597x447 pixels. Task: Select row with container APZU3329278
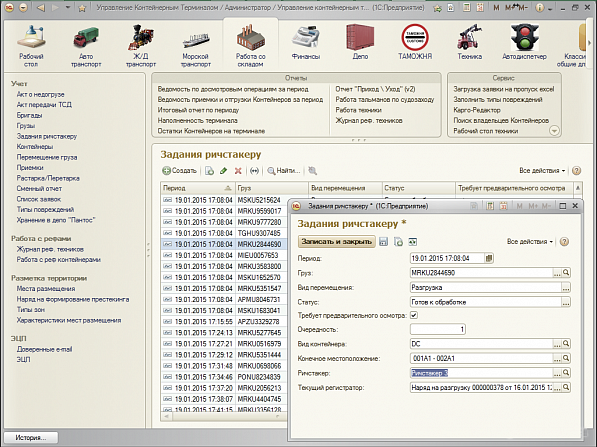click(224, 321)
